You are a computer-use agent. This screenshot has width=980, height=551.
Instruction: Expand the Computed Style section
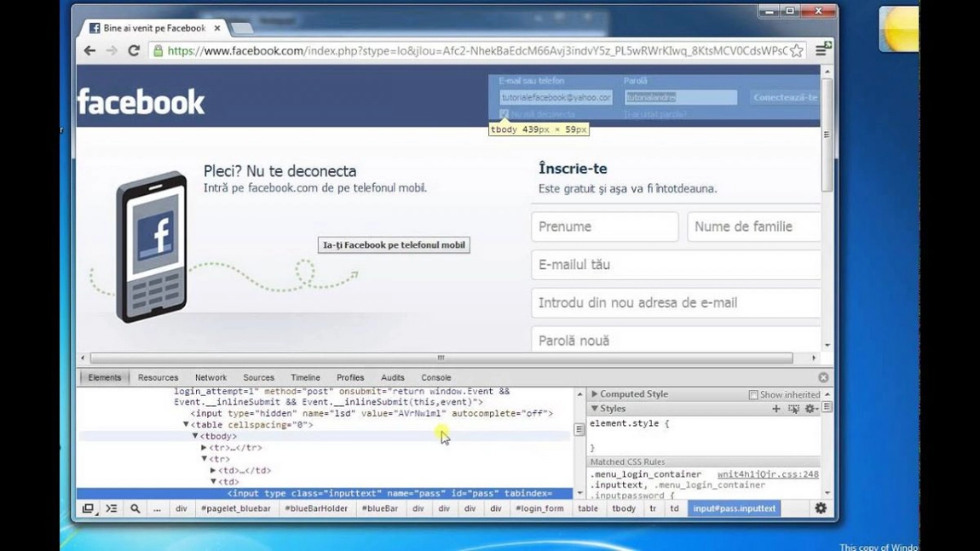click(x=594, y=394)
